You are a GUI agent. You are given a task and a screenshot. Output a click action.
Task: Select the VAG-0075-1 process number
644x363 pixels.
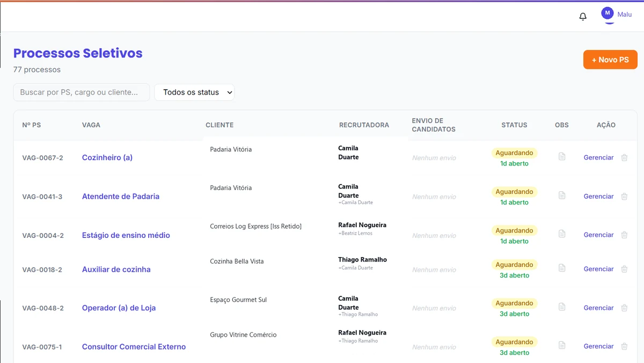click(42, 347)
